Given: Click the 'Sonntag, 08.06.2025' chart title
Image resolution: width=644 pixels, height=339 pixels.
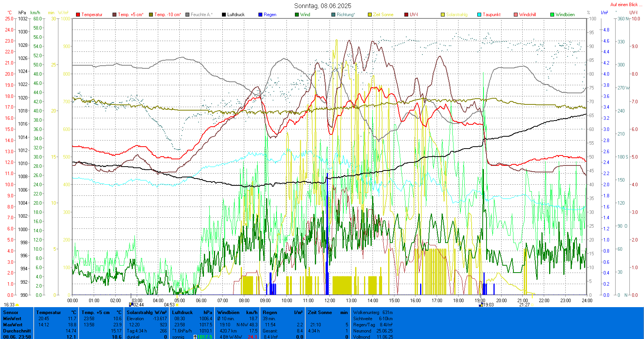Looking at the screenshot, I should (x=323, y=6).
